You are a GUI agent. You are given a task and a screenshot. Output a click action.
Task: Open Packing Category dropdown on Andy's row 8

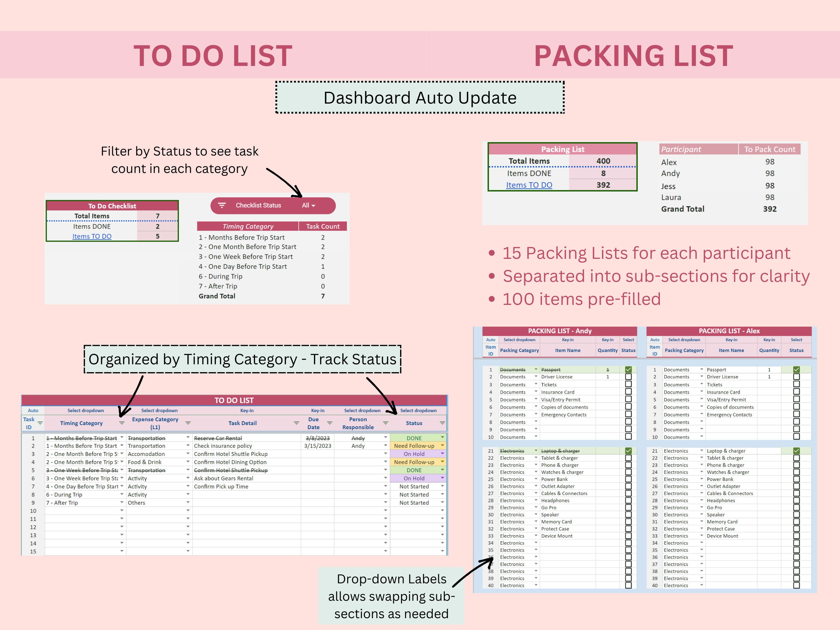click(x=536, y=422)
